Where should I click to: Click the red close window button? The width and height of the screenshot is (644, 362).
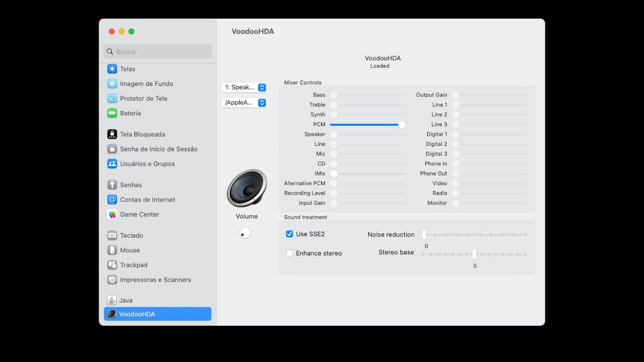coord(112,31)
